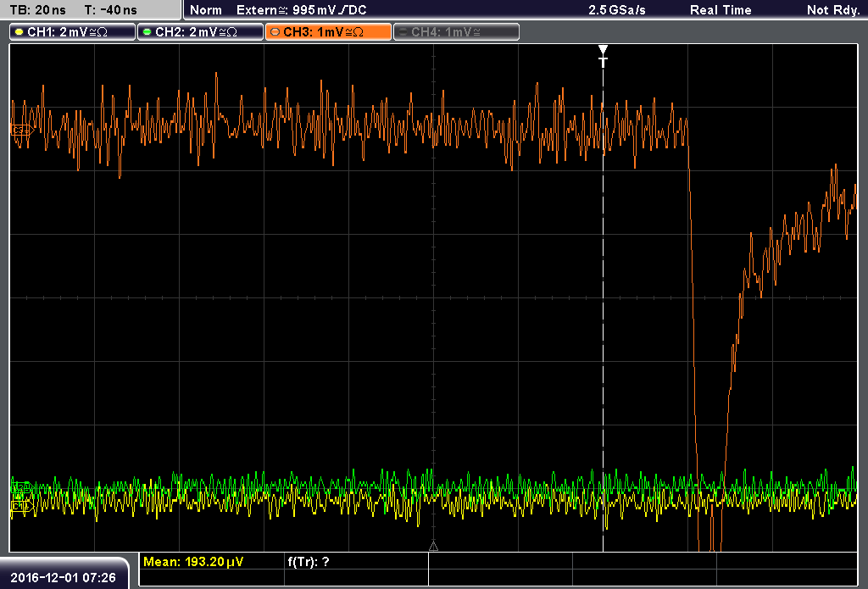Click the 2.5 GSa/s sample rate readout

617,10
